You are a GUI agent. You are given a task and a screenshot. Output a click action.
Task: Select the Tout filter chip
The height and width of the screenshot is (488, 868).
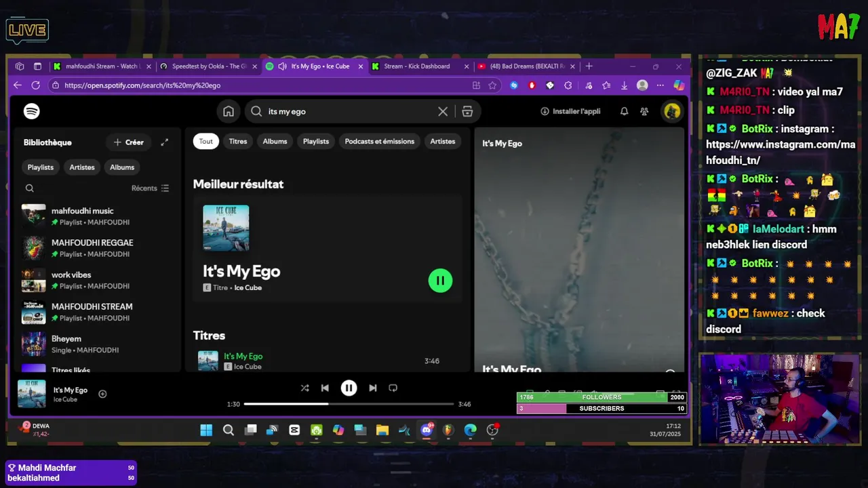pos(206,141)
